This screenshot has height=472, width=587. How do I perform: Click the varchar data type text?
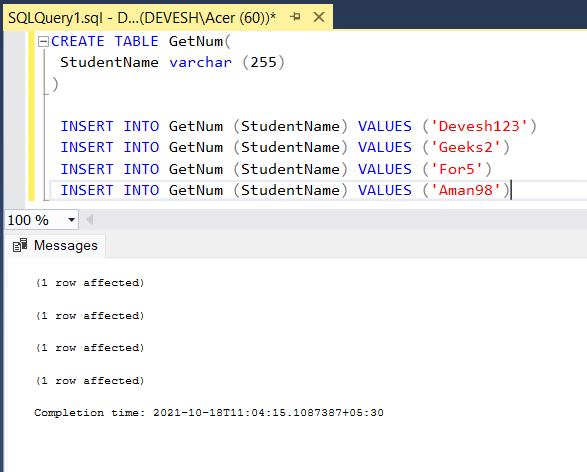tap(201, 63)
